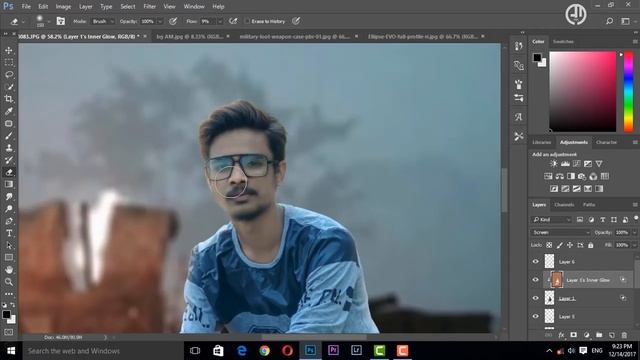This screenshot has height=360, width=640.
Task: Enable the Erase to History checkbox
Action: (x=247, y=21)
